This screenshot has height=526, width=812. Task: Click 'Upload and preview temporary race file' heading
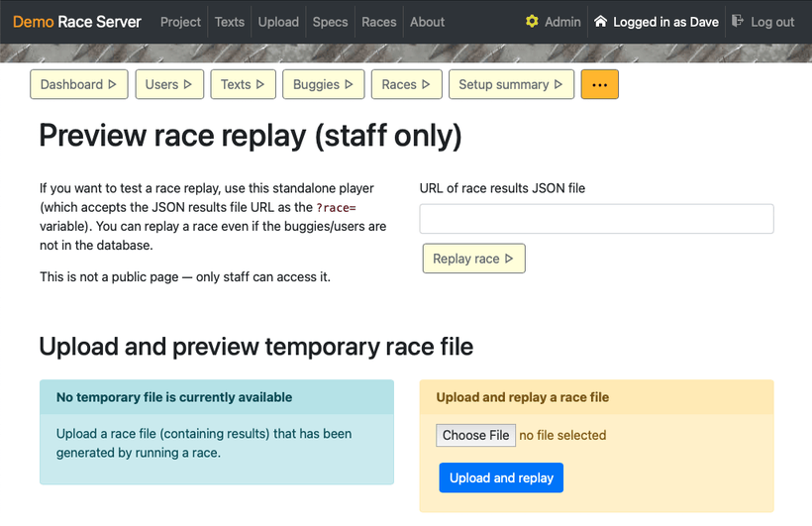(x=256, y=347)
